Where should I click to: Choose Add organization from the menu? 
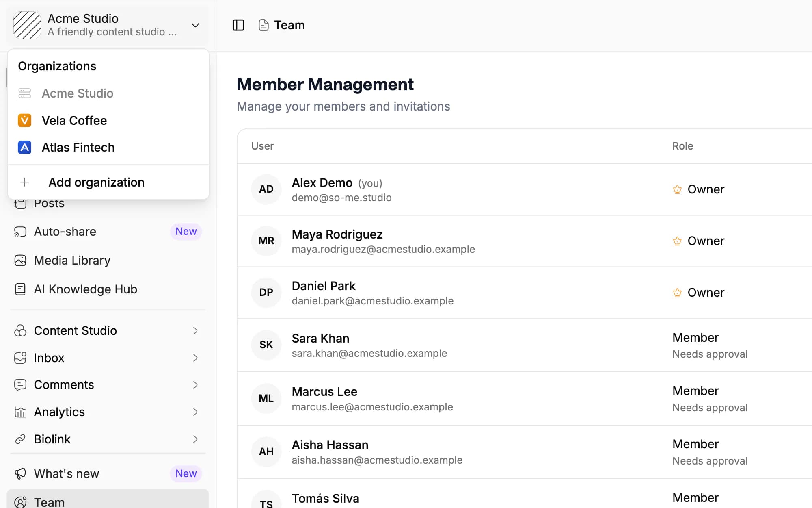[108, 182]
